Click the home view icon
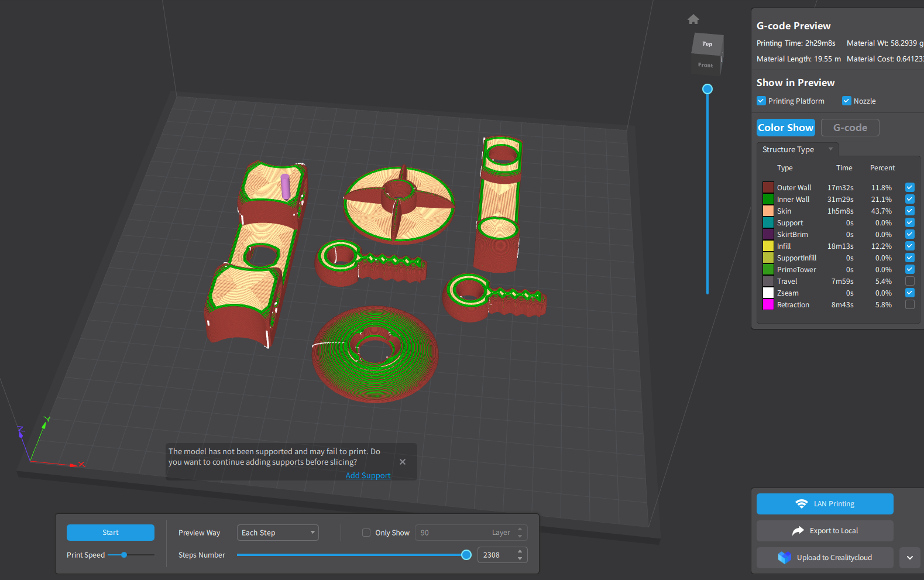Viewport: 924px width, 580px height. tap(693, 19)
